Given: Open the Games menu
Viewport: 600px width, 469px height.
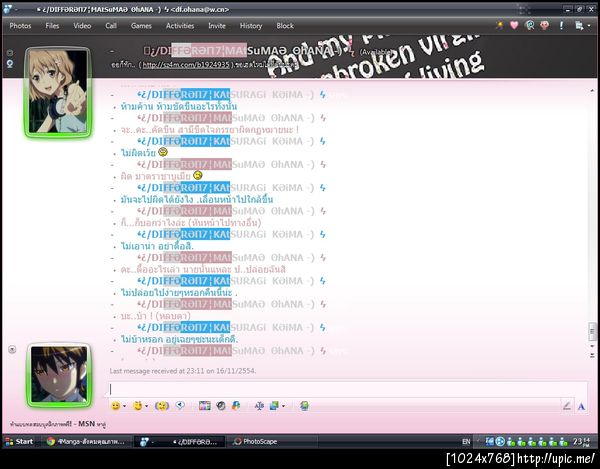Looking at the screenshot, I should coord(141,26).
